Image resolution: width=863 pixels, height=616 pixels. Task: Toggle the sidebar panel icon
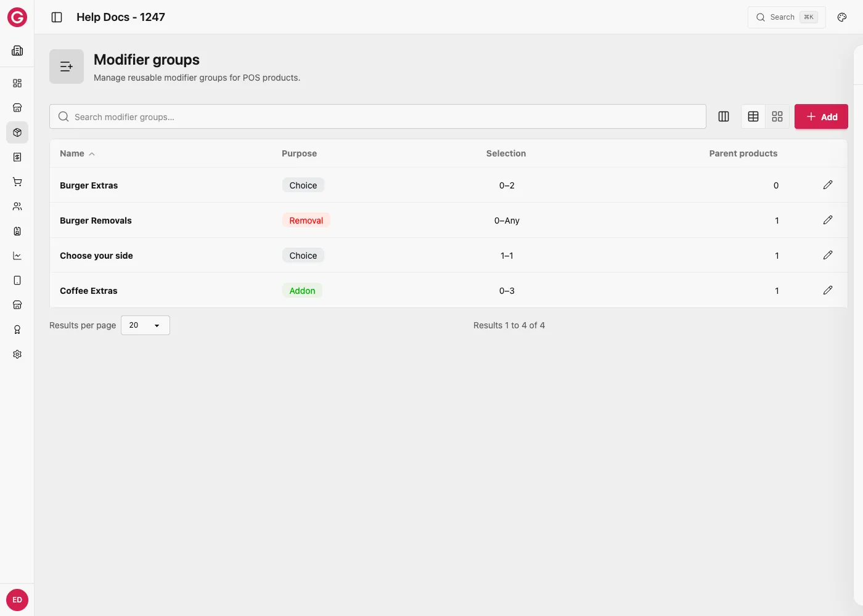tap(57, 17)
